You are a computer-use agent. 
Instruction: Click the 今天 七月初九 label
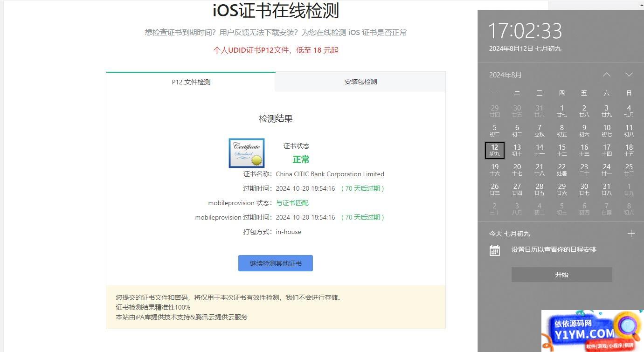(509, 234)
